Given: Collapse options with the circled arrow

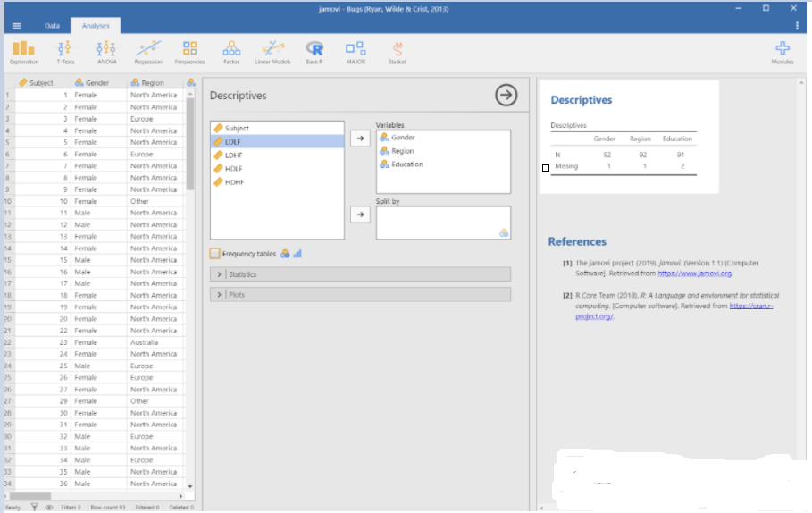Looking at the screenshot, I should coord(506,96).
